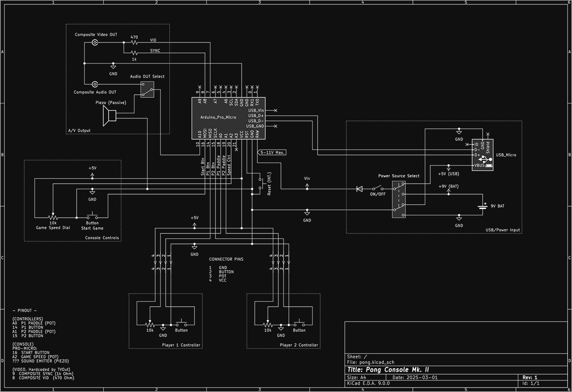
Task: Click the 'Date: 2025-03-01' field
Action: click(x=415, y=377)
